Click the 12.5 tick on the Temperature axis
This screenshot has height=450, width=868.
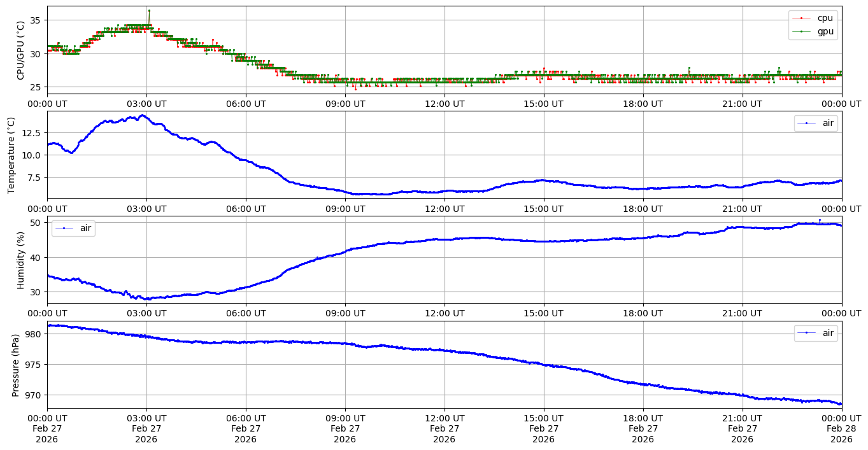click(29, 132)
